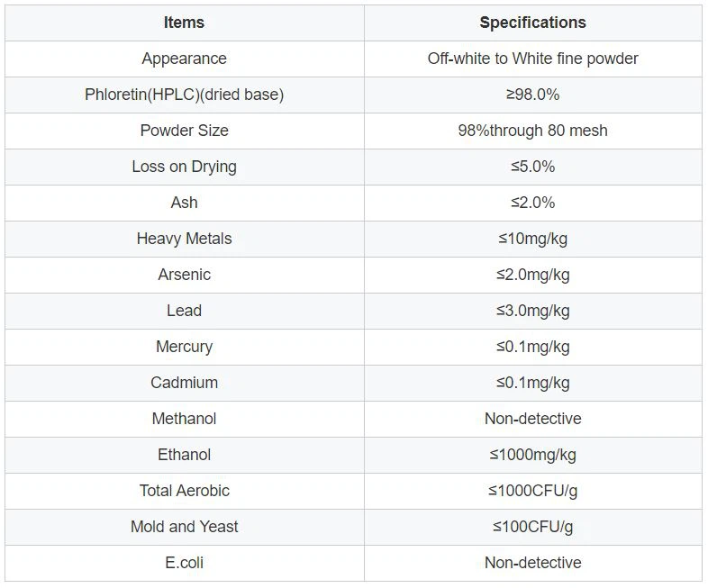The height and width of the screenshot is (588, 708).
Task: Click the Mold and Yeast label
Action: point(184,527)
